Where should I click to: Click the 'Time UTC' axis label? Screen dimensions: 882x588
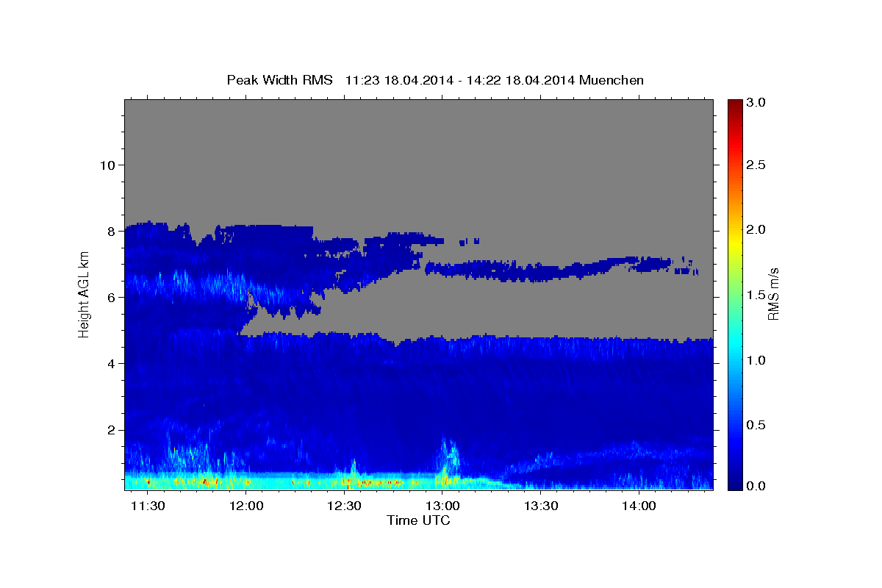click(418, 520)
